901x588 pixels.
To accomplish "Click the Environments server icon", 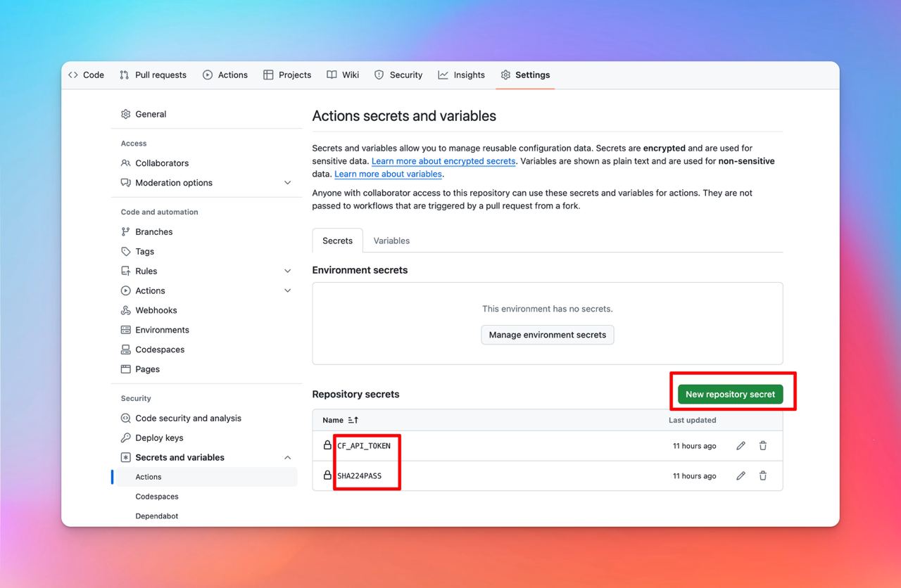I will tap(126, 330).
